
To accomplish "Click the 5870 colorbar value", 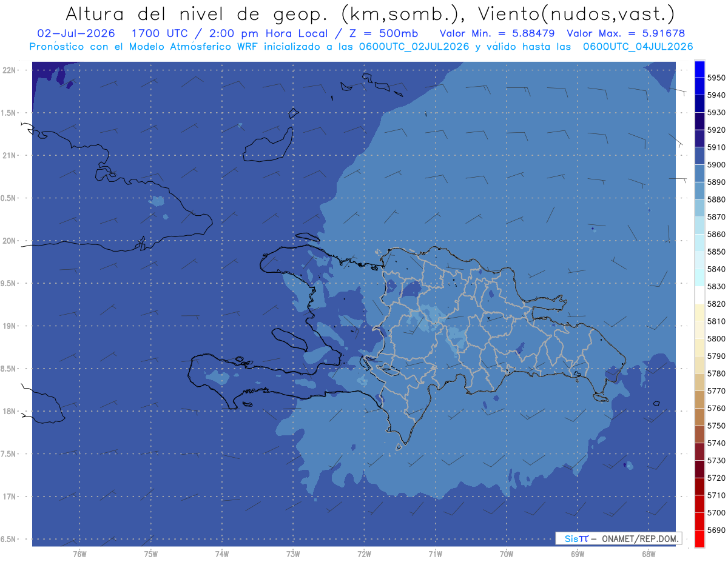I will tap(716, 216).
